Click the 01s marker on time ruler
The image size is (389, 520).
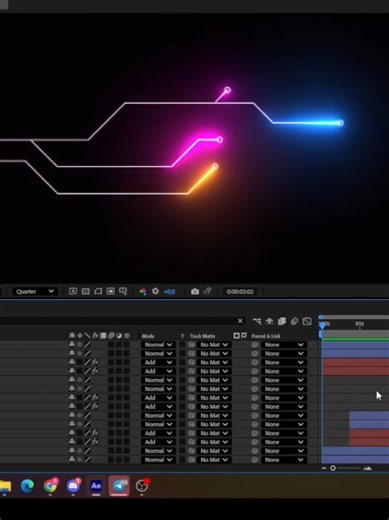pos(359,324)
